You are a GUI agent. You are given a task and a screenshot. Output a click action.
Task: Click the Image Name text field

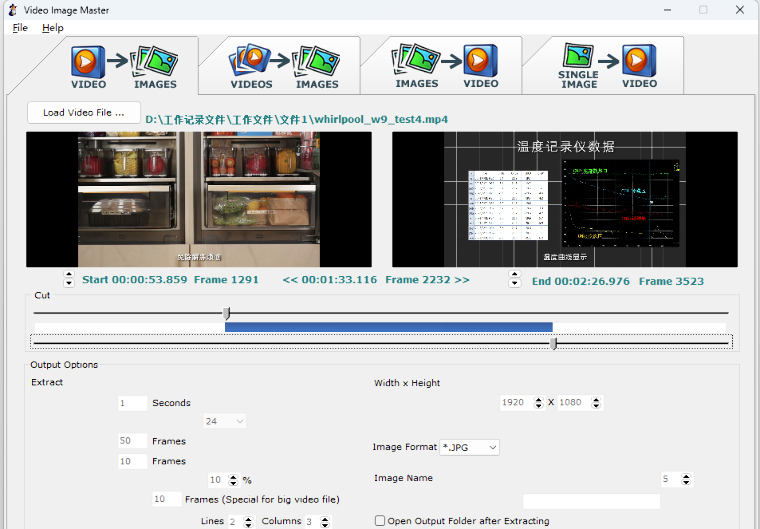591,501
